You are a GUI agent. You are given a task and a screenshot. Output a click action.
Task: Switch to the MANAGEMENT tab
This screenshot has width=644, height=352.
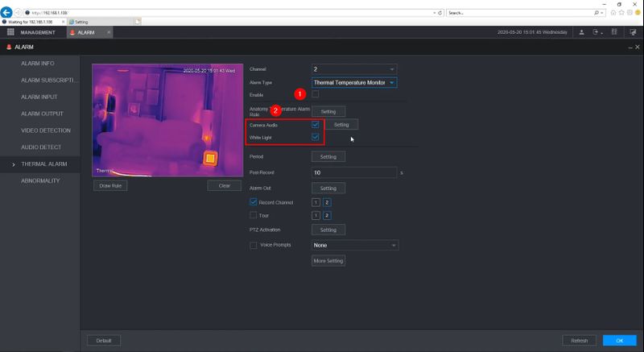click(x=37, y=32)
